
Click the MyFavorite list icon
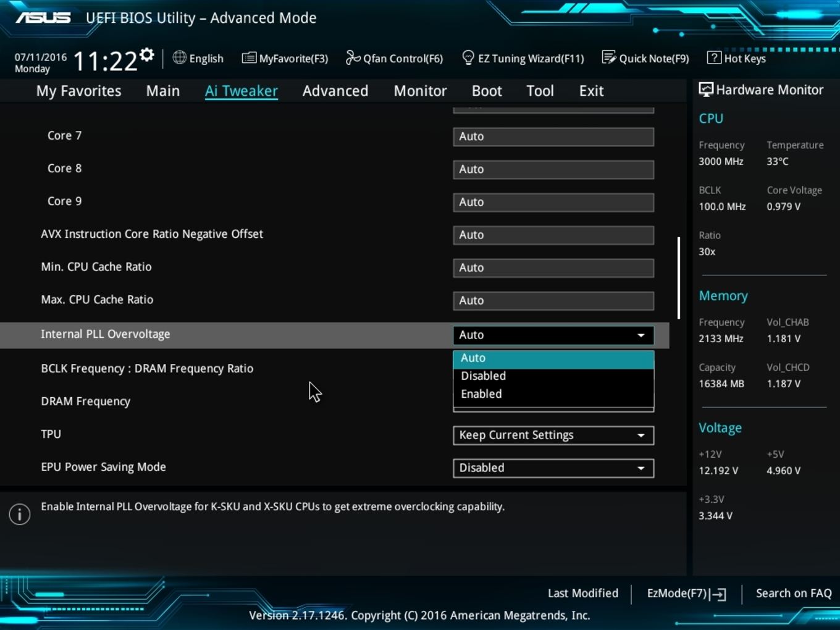pos(249,58)
